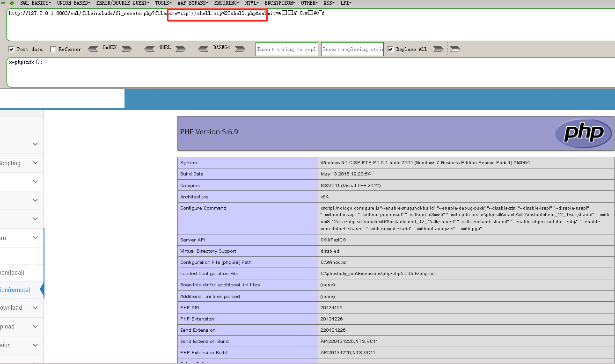Toggle the Replace All checkbox
This screenshot has width=615, height=364.
390,49
